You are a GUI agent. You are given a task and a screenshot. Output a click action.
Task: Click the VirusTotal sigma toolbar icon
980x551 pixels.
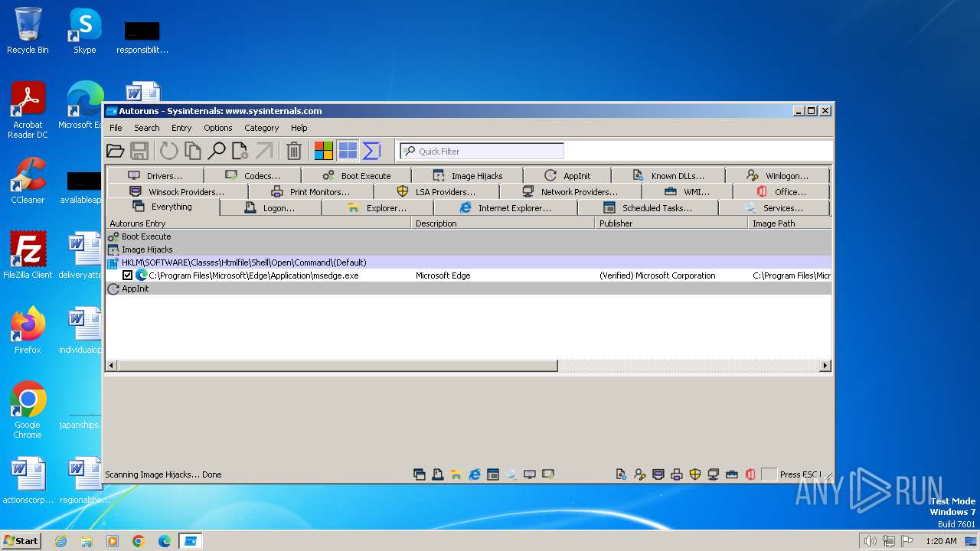[371, 151]
